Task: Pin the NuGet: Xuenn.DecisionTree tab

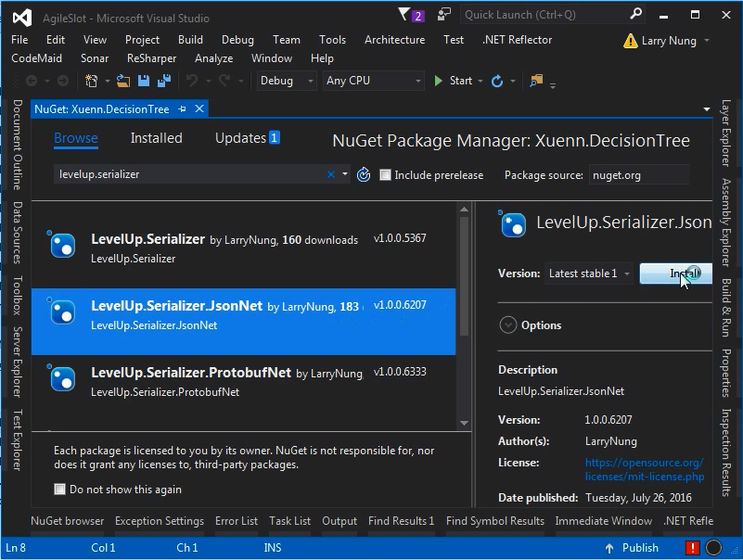Action: click(x=182, y=109)
